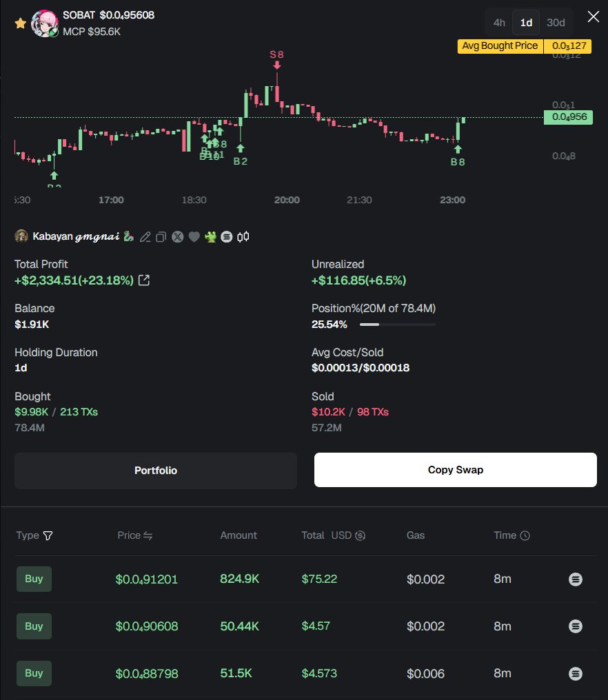Click the Copy Swap button

click(455, 470)
